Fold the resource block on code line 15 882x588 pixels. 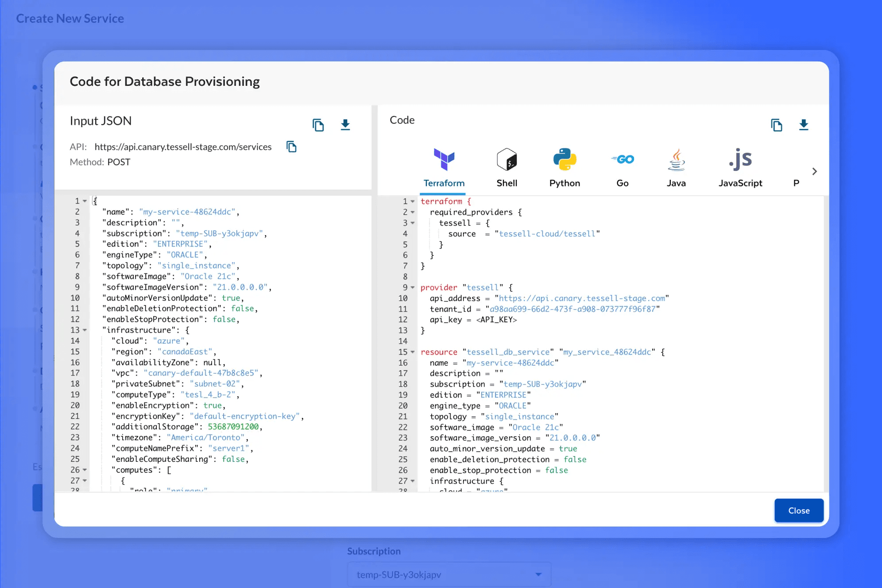413,352
